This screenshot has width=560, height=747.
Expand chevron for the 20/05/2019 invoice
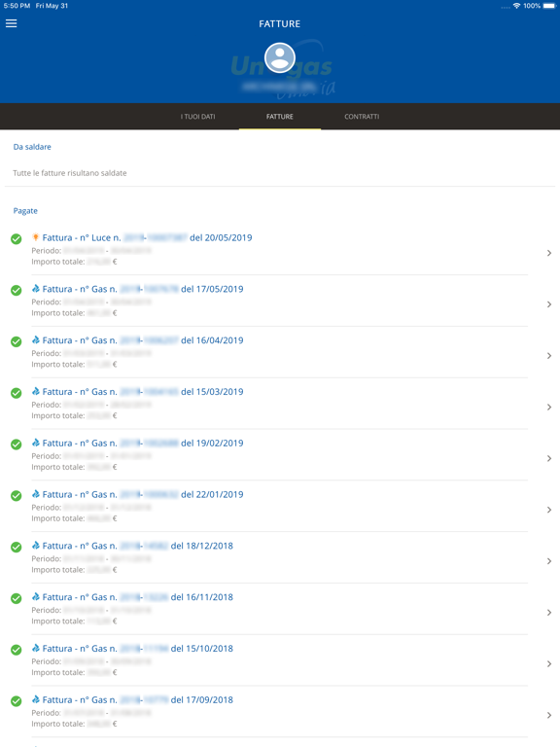[549, 253]
